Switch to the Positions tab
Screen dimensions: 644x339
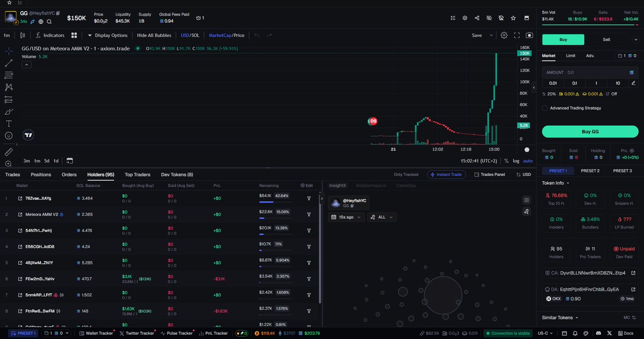pyautogui.click(x=41, y=175)
